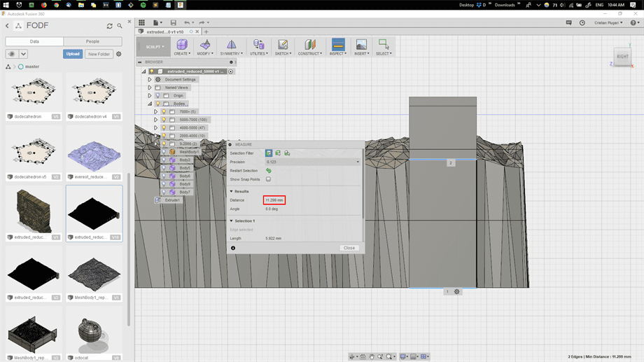Click the master branch link

tap(32, 67)
